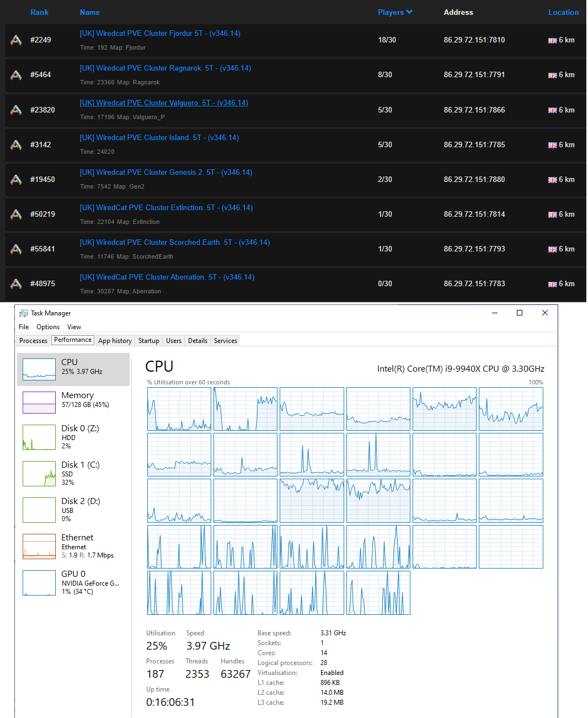This screenshot has width=588, height=718.
Task: Open Wiredcat PVE Cluster Valguero server link
Action: point(164,103)
